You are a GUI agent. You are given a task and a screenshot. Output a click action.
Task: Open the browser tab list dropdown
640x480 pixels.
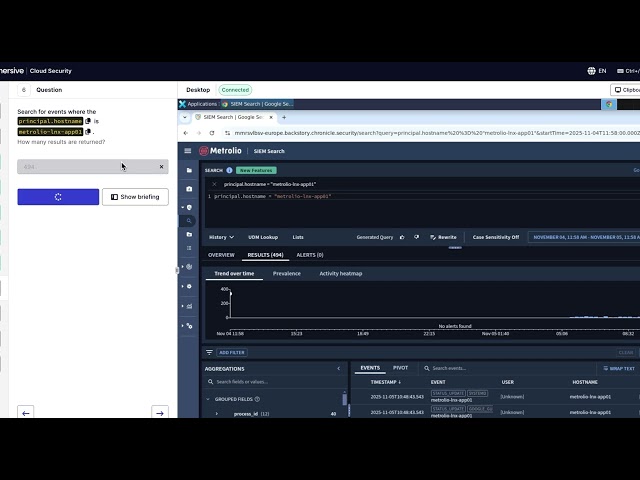coord(184,117)
